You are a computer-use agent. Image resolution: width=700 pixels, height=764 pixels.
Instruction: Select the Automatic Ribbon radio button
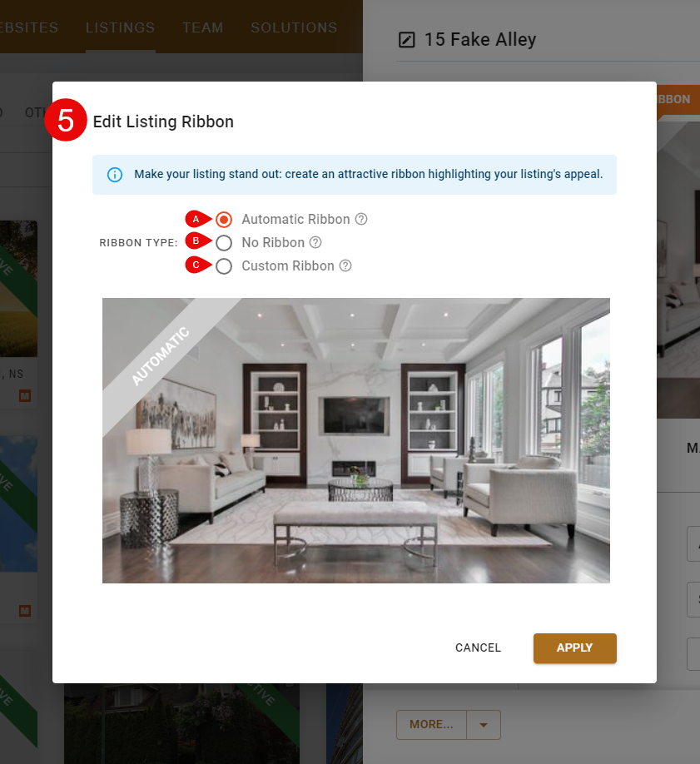click(224, 220)
